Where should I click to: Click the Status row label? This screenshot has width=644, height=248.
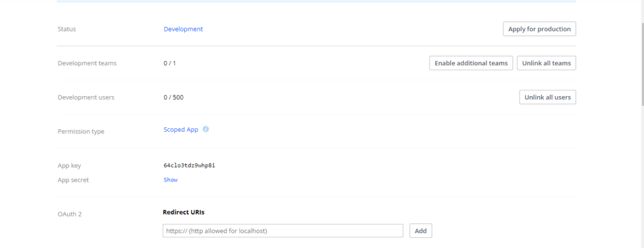[67, 29]
